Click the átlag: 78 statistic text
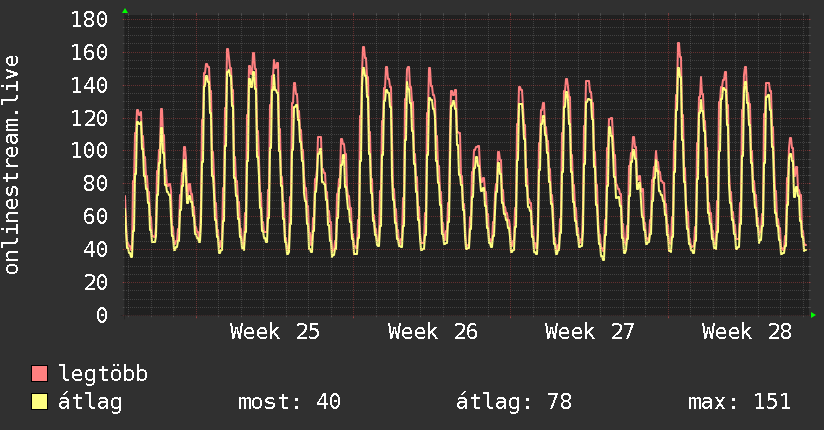 [x=513, y=402]
